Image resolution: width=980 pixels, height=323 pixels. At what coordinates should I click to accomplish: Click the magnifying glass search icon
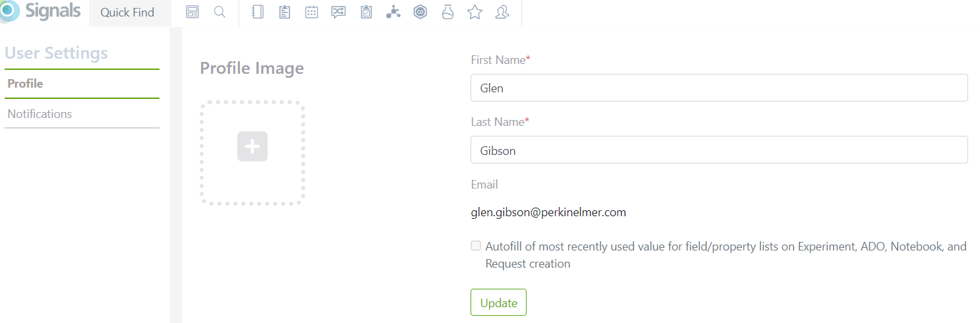pos(220,13)
